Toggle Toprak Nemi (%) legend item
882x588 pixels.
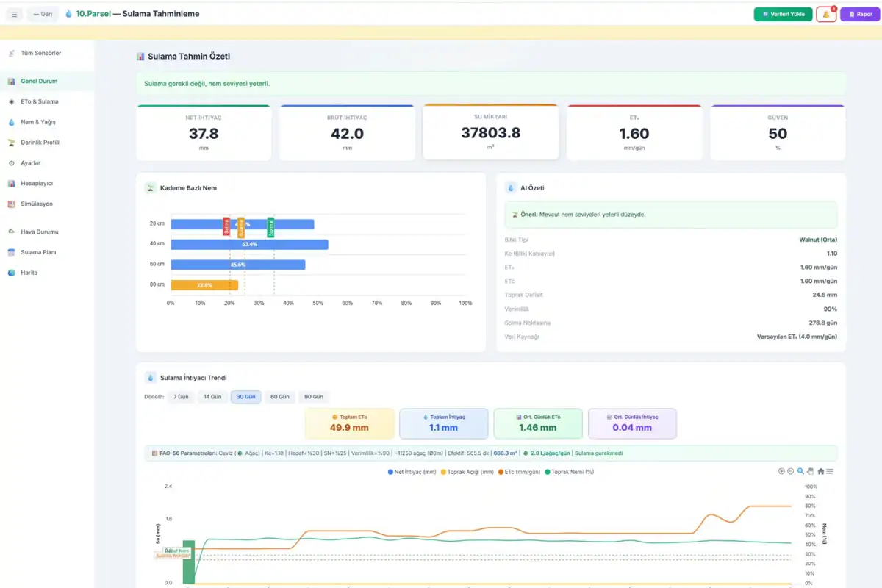(x=569, y=472)
